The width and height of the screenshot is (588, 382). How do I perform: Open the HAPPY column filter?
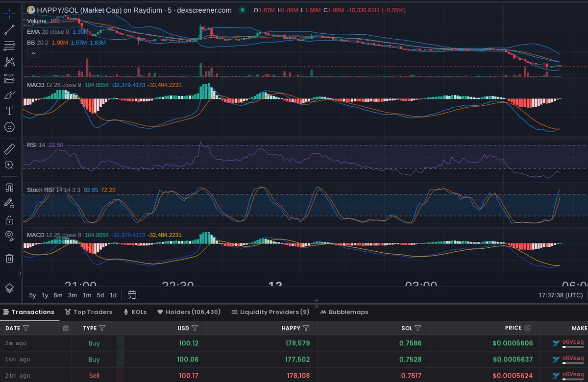(x=306, y=328)
